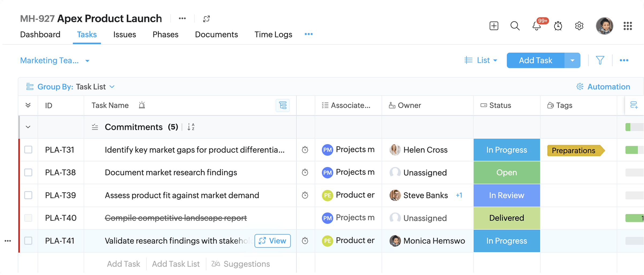Open the Time Logs tab

273,34
